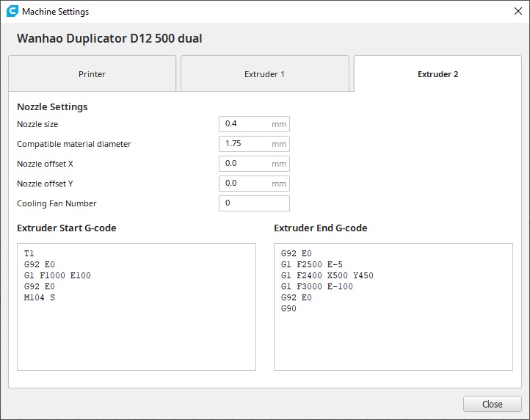Click the 'Extruder End G-code' heading
Image resolution: width=530 pixels, height=420 pixels.
point(321,228)
